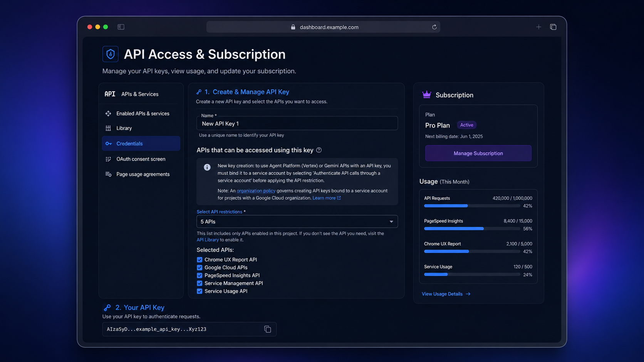The image size is (644, 362).
Task: Click the Manage Subscription button
Action: coord(478,153)
